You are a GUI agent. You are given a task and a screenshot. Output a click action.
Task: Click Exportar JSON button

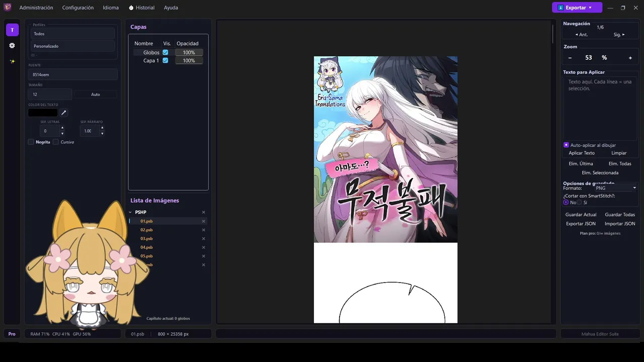pos(581,224)
